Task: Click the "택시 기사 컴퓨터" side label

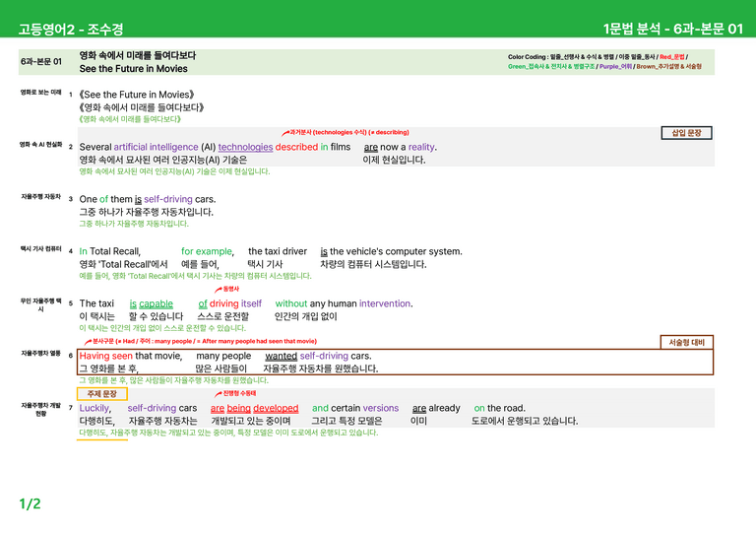Action: [x=40, y=248]
